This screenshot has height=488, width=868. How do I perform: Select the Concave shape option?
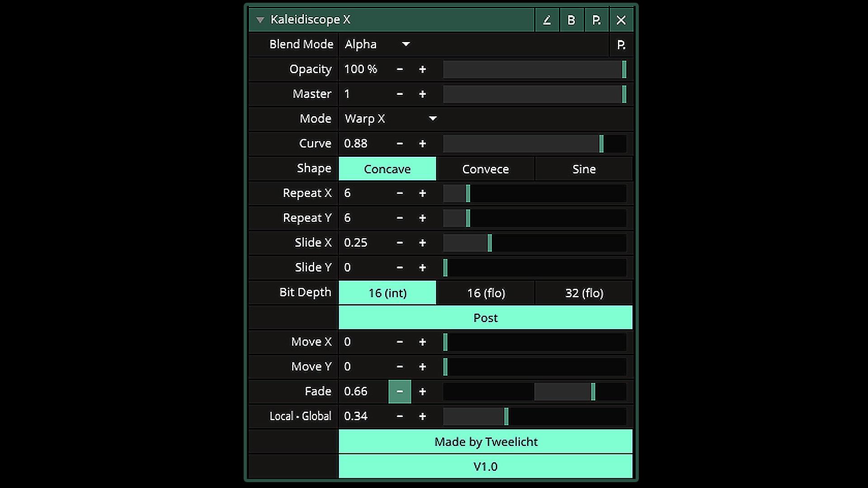(x=387, y=169)
